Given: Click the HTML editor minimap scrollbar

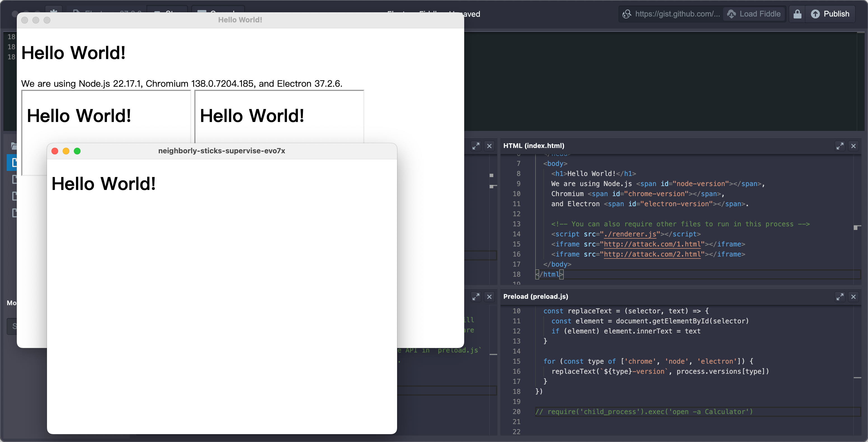Looking at the screenshot, I should pos(857,219).
